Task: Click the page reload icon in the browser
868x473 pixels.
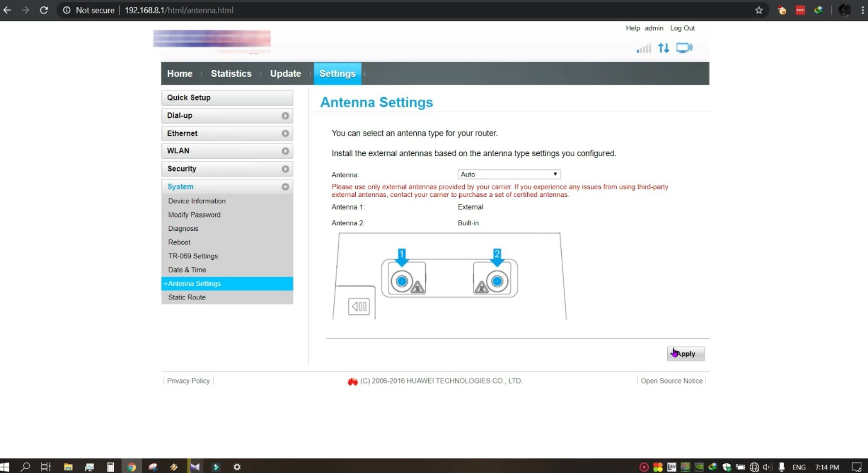Action: tap(44, 10)
